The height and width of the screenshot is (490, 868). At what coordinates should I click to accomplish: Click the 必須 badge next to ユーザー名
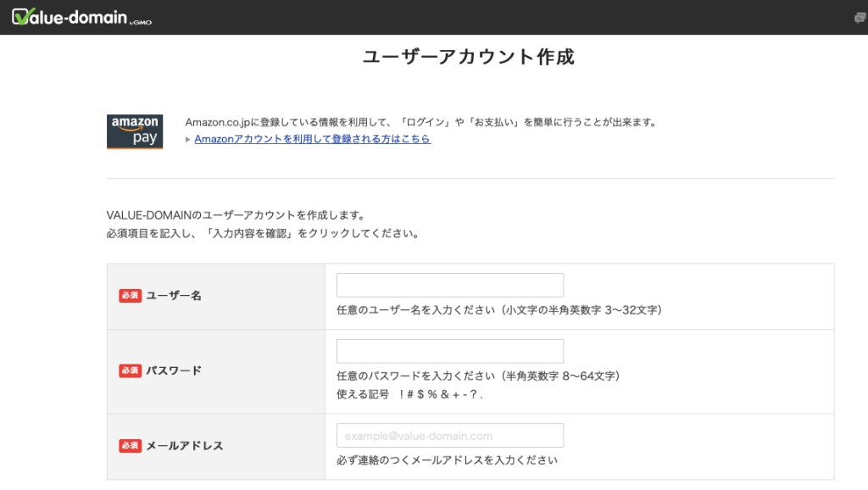[130, 296]
